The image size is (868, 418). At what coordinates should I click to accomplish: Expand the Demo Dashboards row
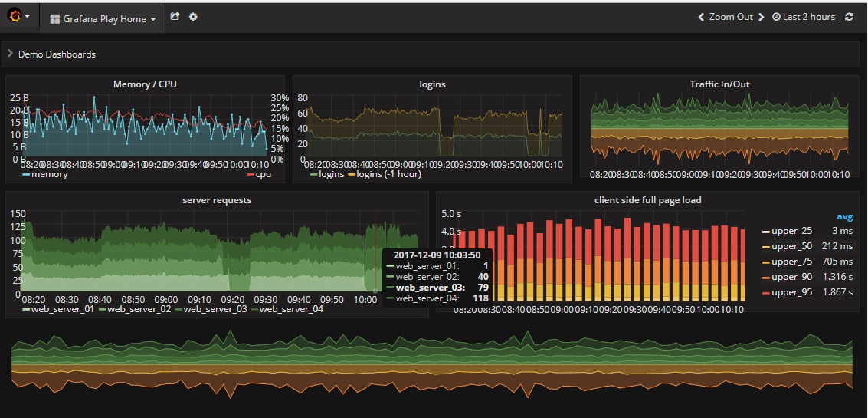pos(51,54)
